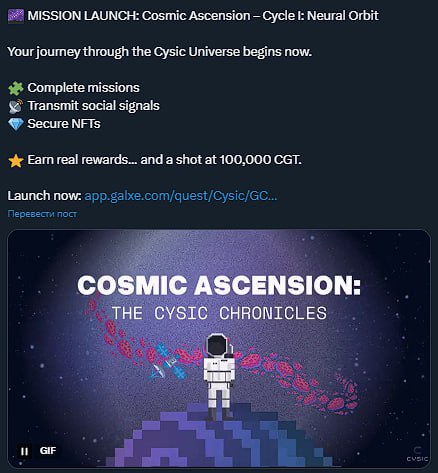Click the 'Secure NFTs' line
438x473 pixels.
point(64,124)
